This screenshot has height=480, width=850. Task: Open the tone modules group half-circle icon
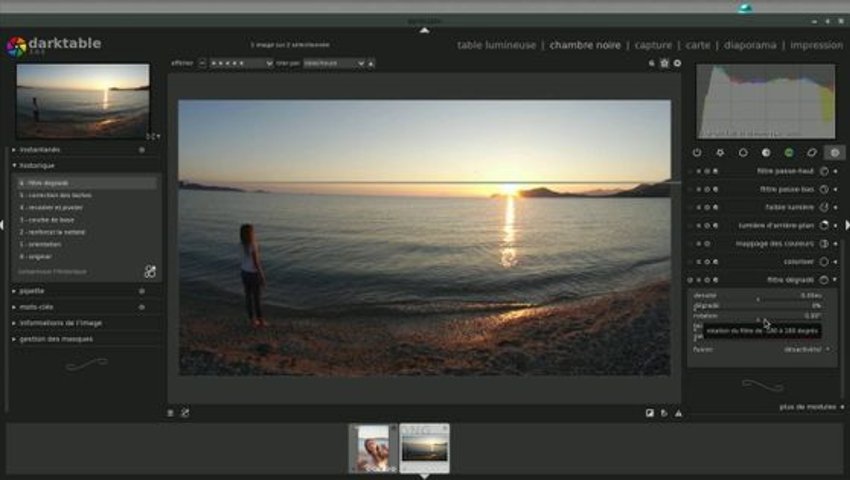click(x=766, y=153)
